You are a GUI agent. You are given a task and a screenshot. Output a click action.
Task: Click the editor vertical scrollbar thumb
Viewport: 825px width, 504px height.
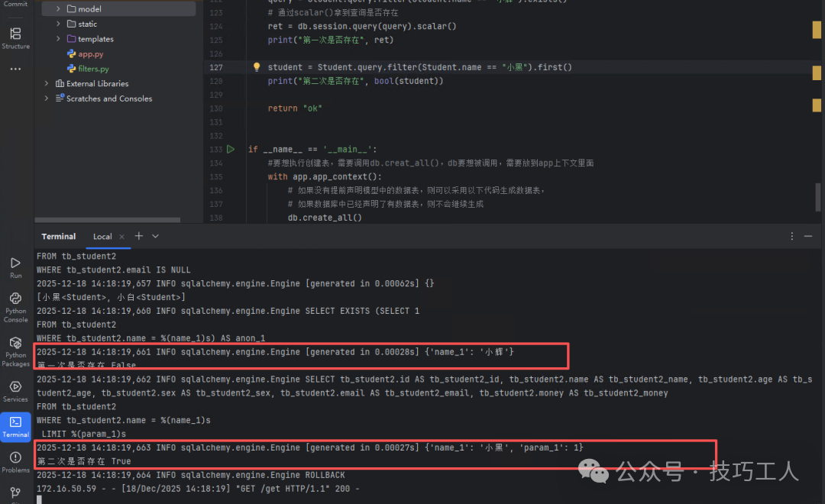(x=818, y=197)
